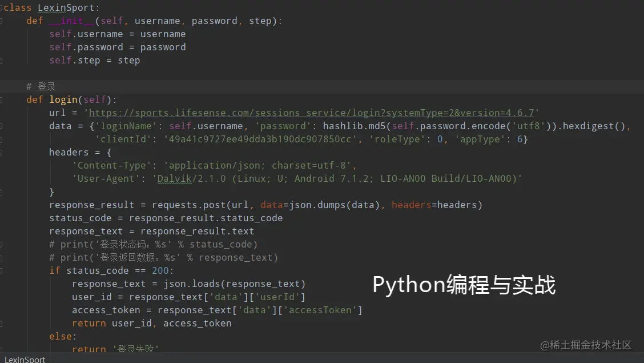Click the 'roleType' key
This screenshot has width=644, height=363.
coord(397,139)
